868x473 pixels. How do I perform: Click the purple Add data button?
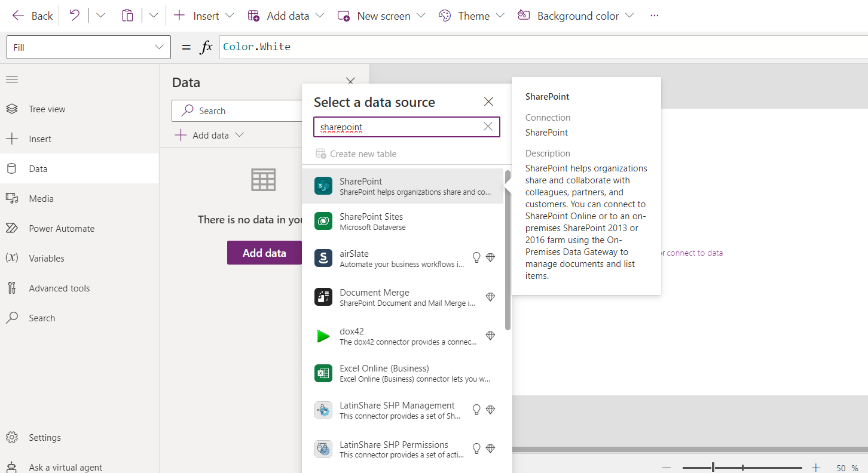coord(264,253)
